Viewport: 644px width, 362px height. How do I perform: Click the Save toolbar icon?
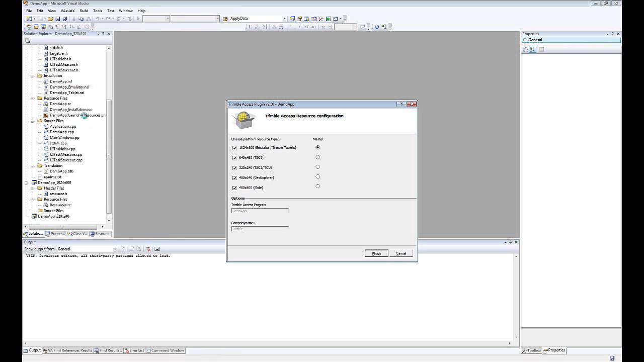[x=58, y=19]
